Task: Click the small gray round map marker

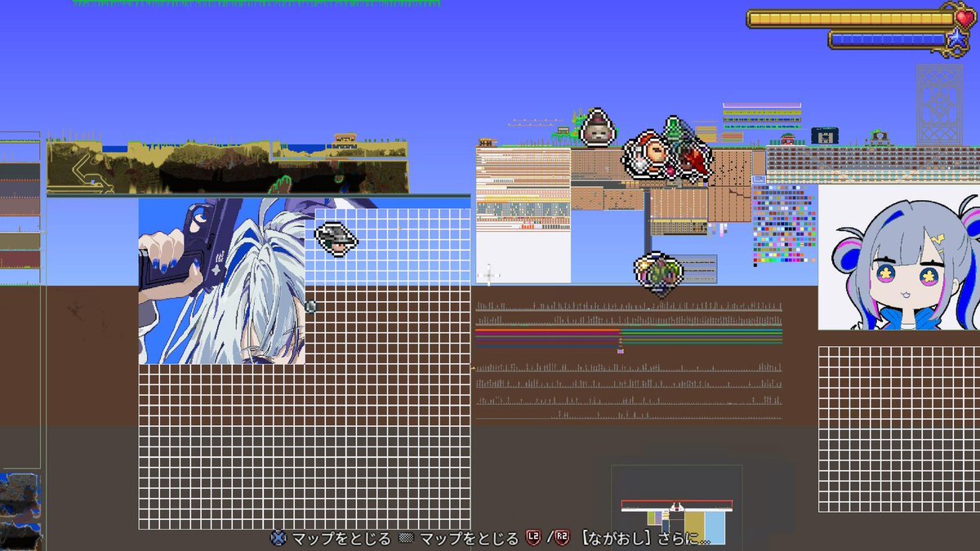Action: (x=310, y=306)
